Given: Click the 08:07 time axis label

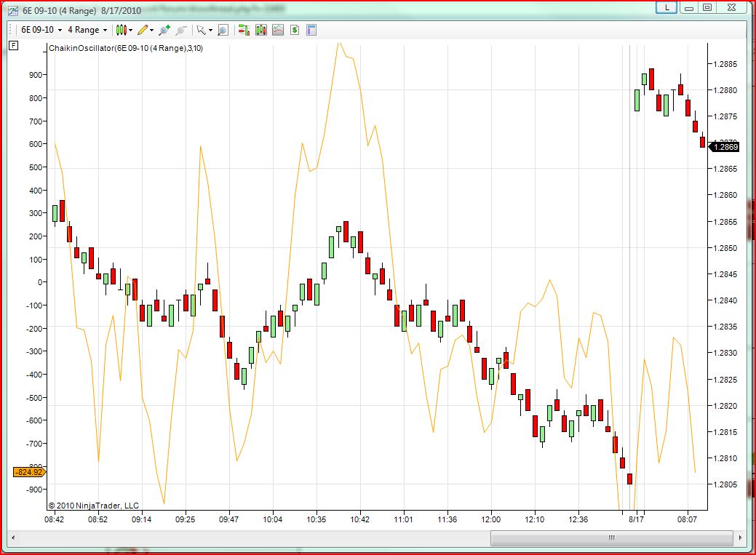Looking at the screenshot, I should point(687,519).
